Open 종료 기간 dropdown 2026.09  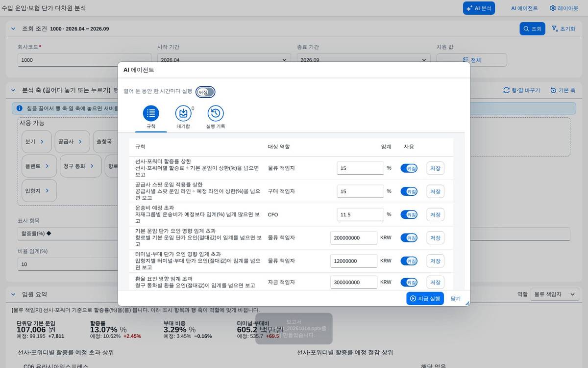pyautogui.click(x=364, y=60)
